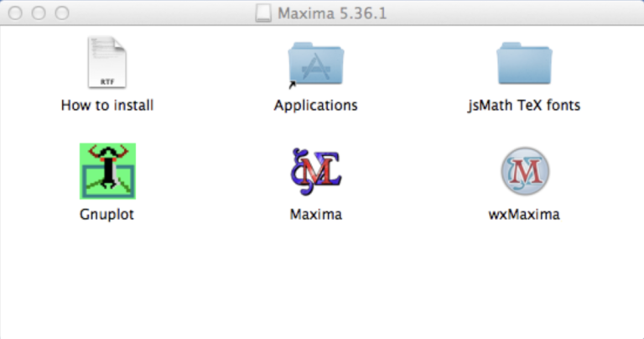Select the Gnuplot application icon

(107, 171)
